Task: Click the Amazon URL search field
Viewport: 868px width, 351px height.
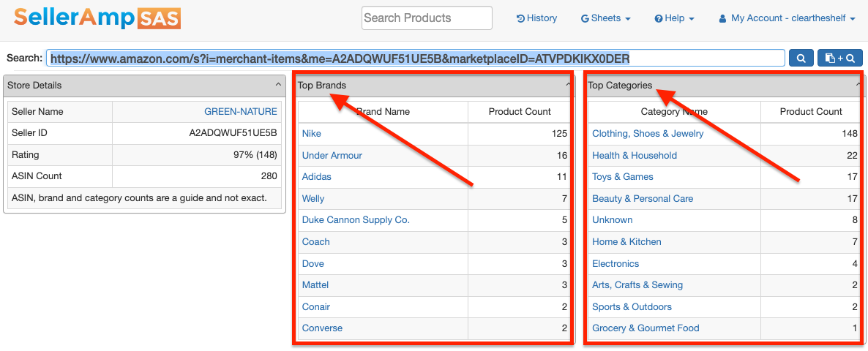Action: pyautogui.click(x=415, y=58)
